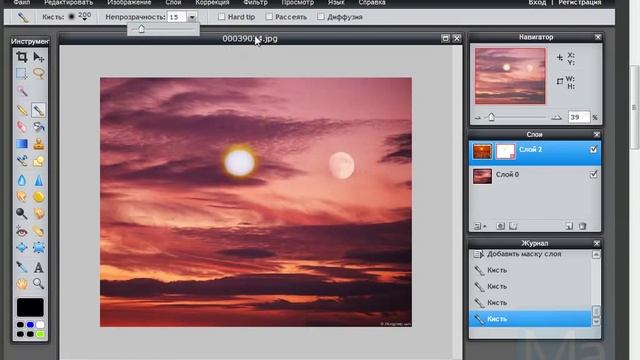The width and height of the screenshot is (640, 360).
Task: Select the Burn hand tool
Action: 39,213
